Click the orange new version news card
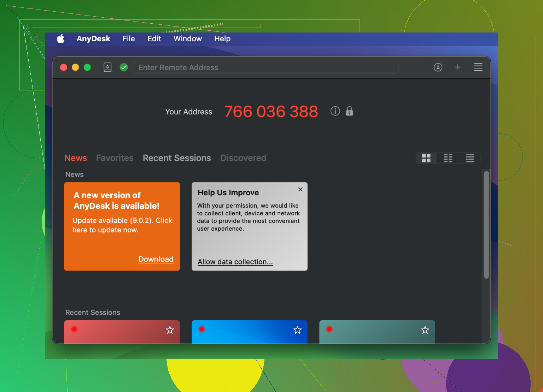Screen dimensions: 543x392 coord(122,226)
